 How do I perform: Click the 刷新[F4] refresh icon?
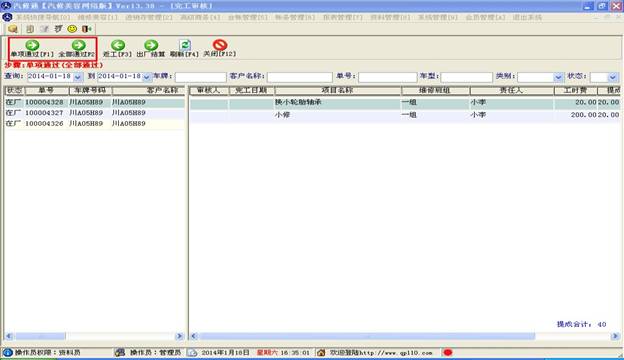(185, 45)
